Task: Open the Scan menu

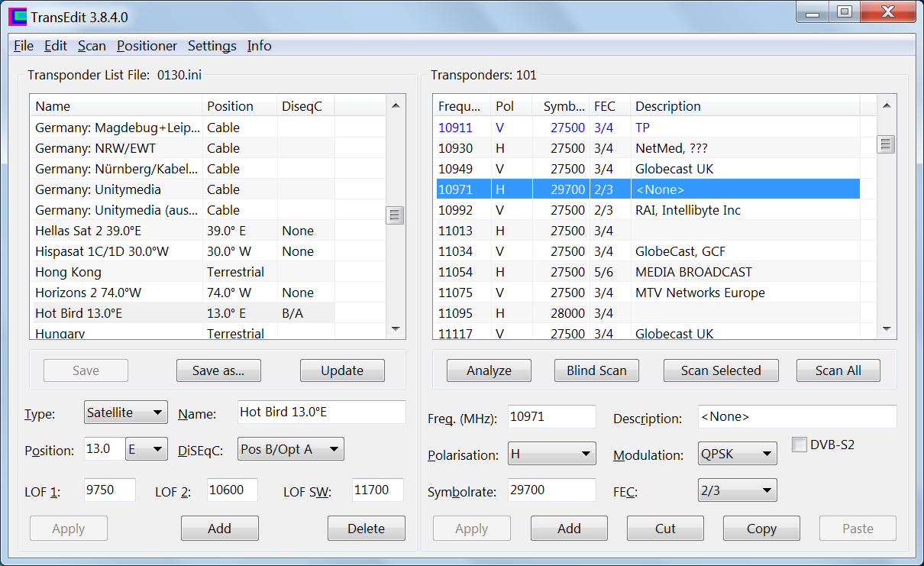Action: click(x=92, y=46)
